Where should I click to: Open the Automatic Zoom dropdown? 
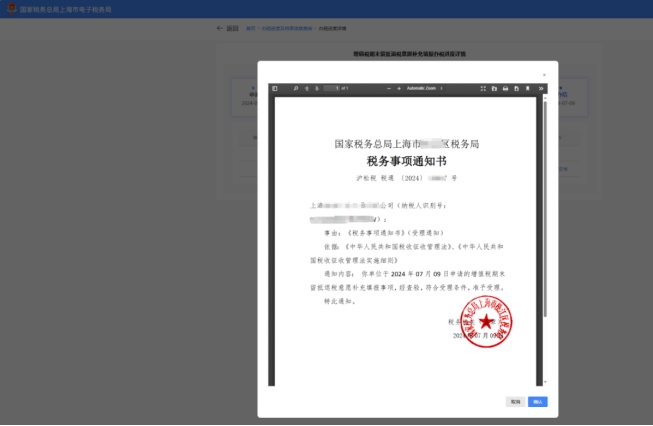424,88
